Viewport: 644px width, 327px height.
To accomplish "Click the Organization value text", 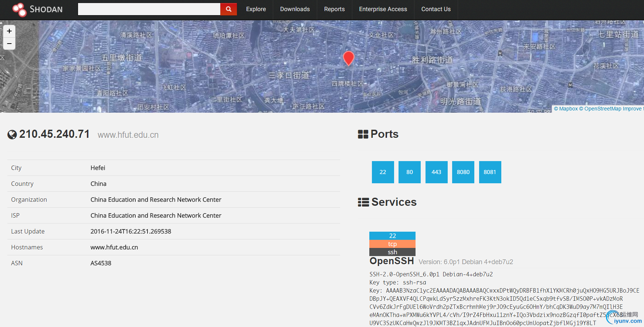I will (x=156, y=200).
